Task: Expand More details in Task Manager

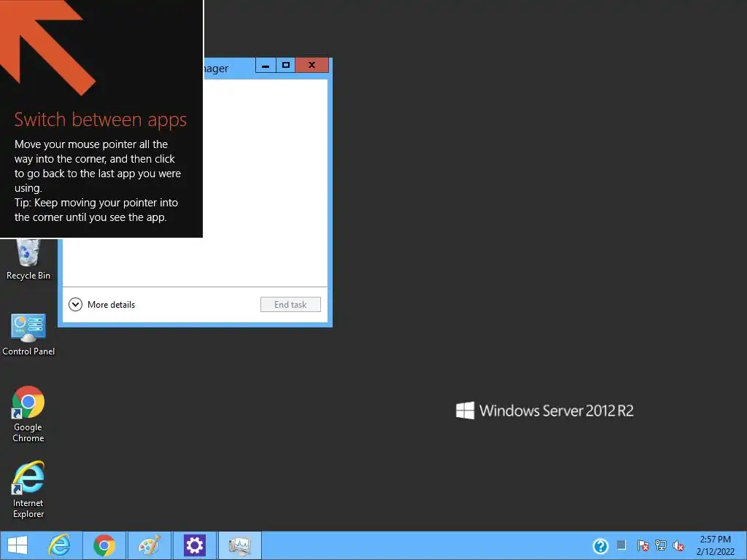Action: click(101, 304)
